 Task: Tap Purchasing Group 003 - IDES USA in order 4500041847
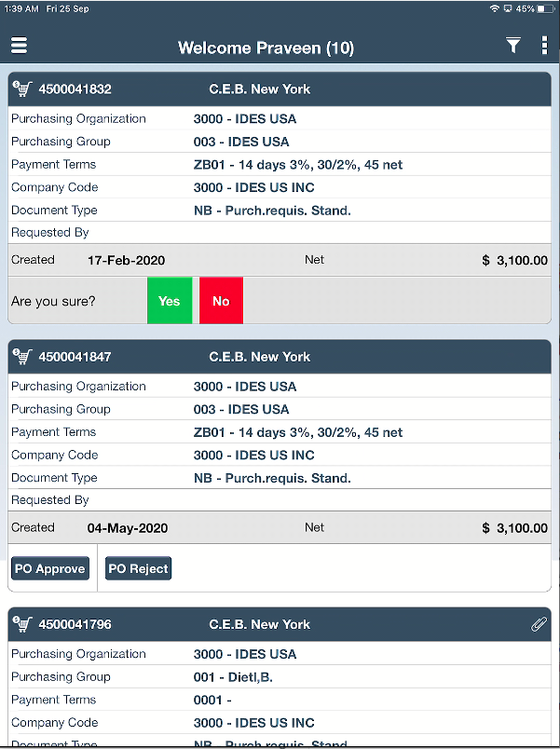[241, 409]
